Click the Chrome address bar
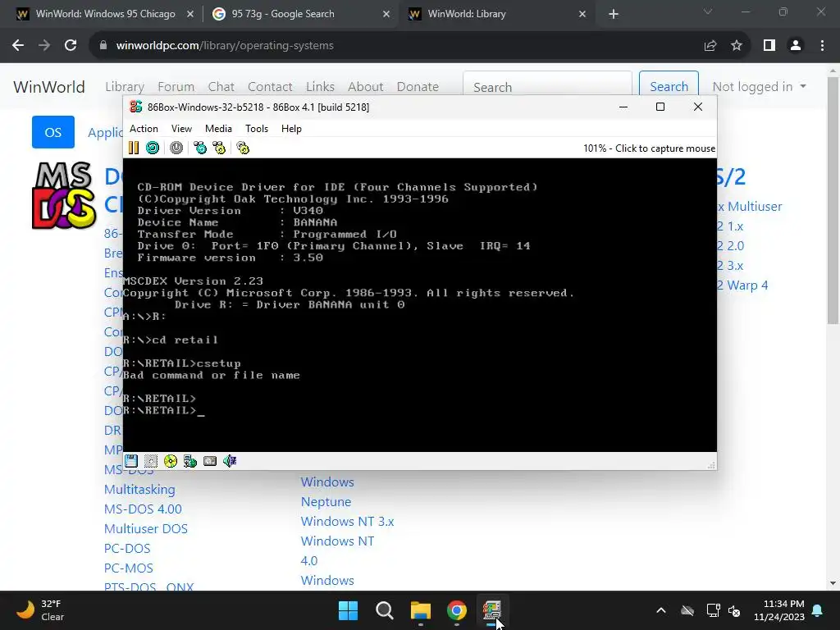The width and height of the screenshot is (840, 630). click(x=396, y=46)
